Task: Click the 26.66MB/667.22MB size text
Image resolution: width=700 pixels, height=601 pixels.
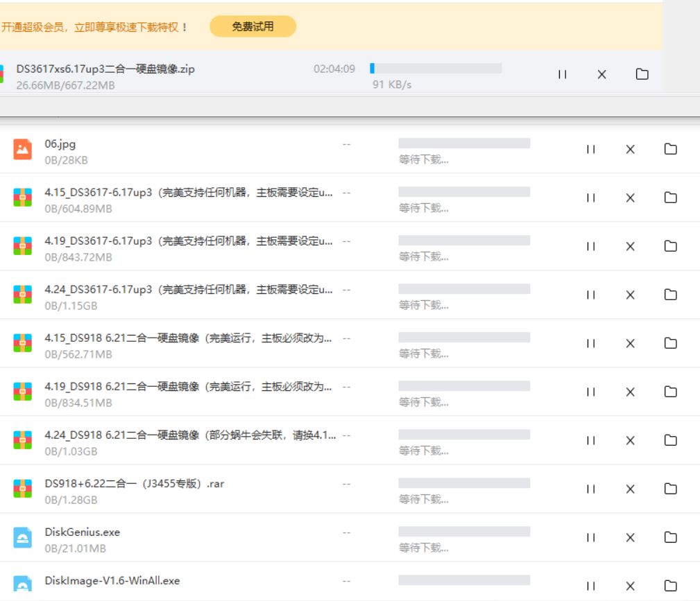Action: click(66, 85)
